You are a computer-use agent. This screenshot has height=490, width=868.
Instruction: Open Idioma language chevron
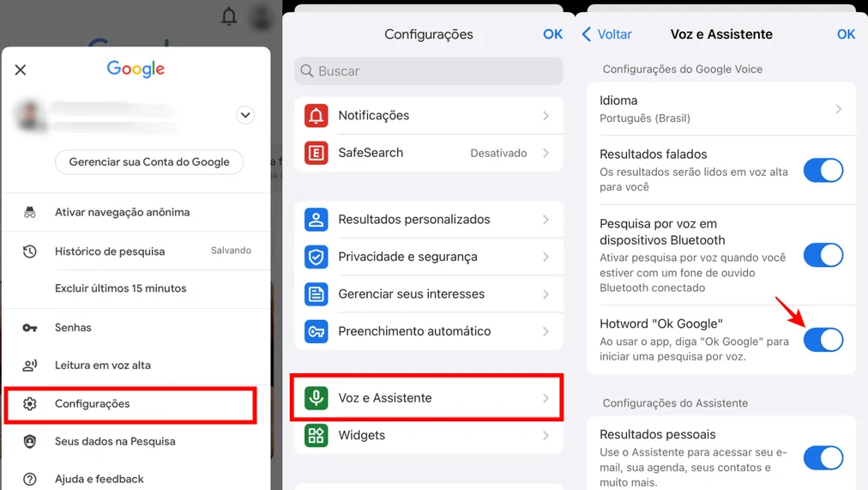click(x=839, y=109)
